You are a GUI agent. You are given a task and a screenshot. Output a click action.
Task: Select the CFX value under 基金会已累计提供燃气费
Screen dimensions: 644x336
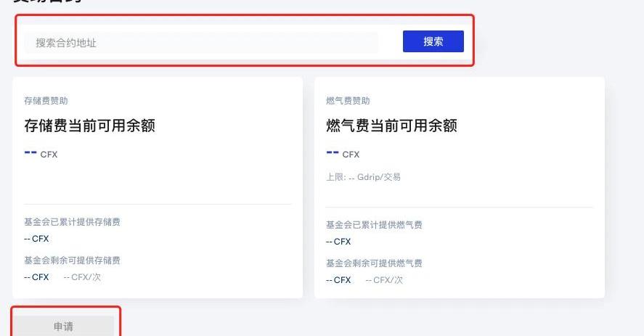pyautogui.click(x=338, y=242)
